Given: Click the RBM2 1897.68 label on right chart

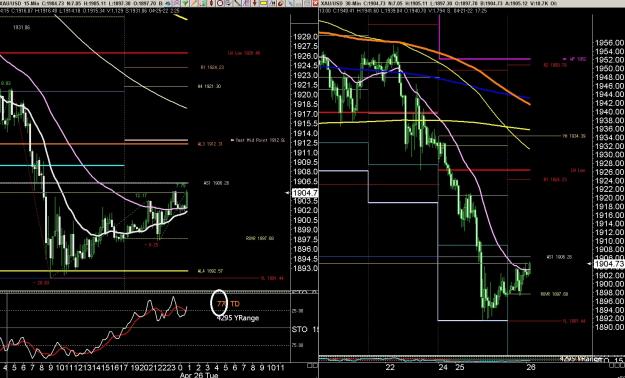Looking at the screenshot, I should click(x=554, y=294).
